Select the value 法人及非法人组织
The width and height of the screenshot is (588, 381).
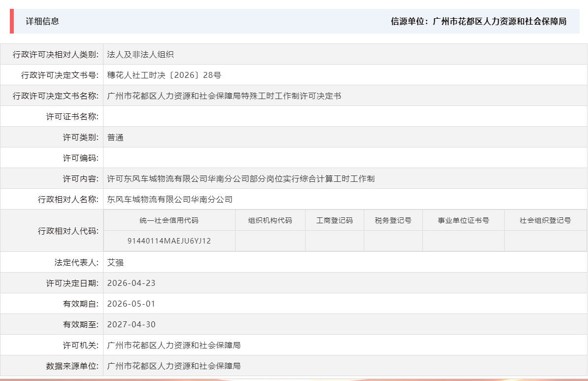pos(140,54)
